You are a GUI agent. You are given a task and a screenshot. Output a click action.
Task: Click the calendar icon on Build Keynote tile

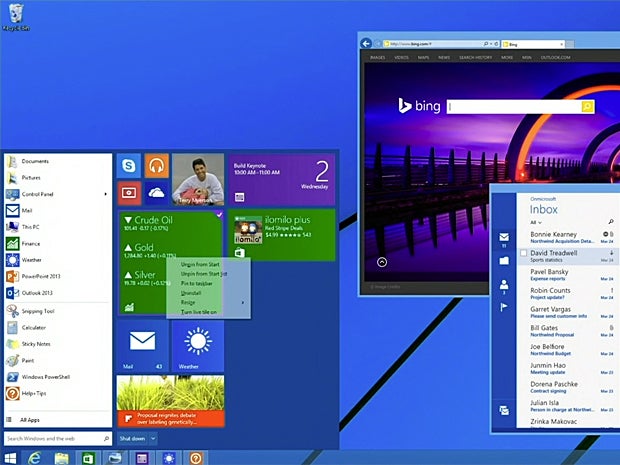tap(240, 197)
